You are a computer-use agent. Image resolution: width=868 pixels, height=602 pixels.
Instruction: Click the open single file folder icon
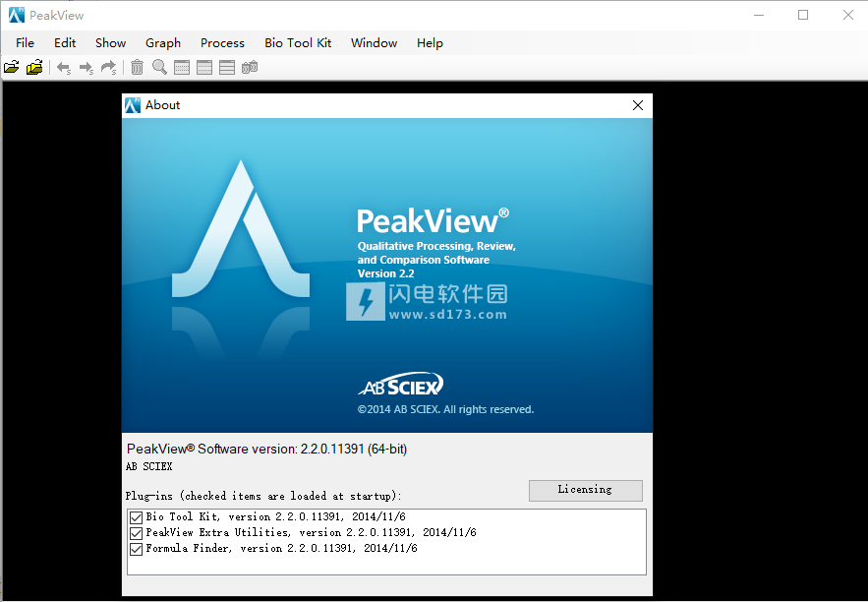pyautogui.click(x=11, y=68)
